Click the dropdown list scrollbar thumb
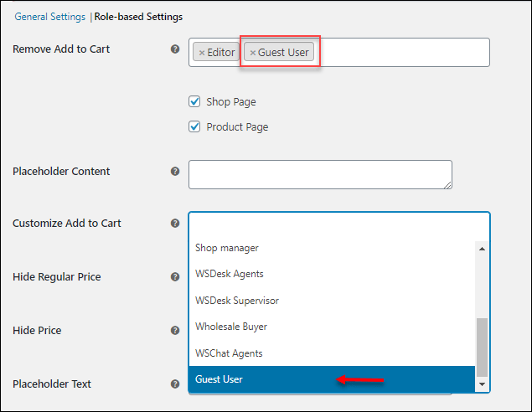Image resolution: width=532 pixels, height=412 pixels. [x=482, y=348]
